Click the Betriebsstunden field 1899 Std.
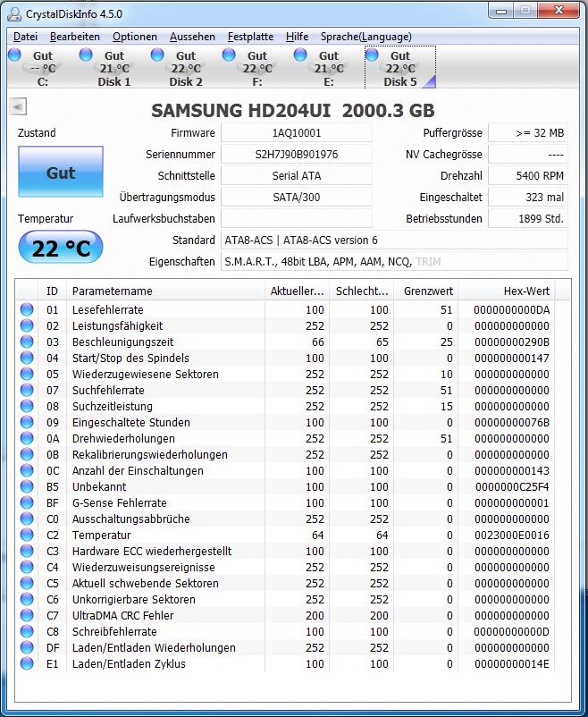The width and height of the screenshot is (588, 717). point(528,218)
